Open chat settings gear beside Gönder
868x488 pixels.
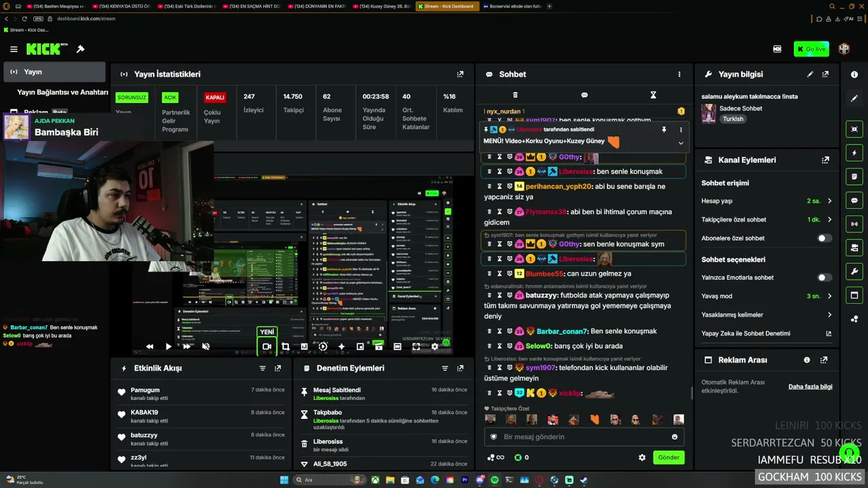tap(642, 457)
